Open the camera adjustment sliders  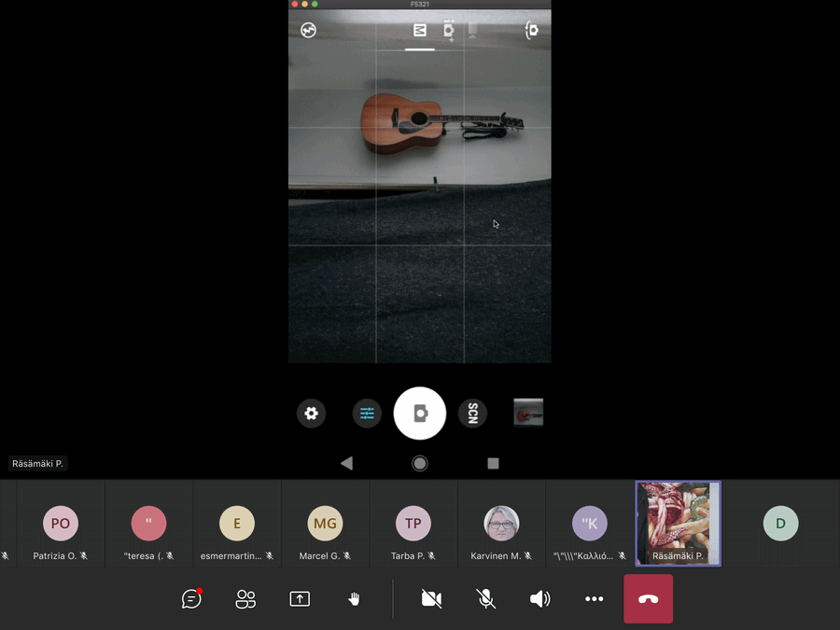pyautogui.click(x=367, y=413)
